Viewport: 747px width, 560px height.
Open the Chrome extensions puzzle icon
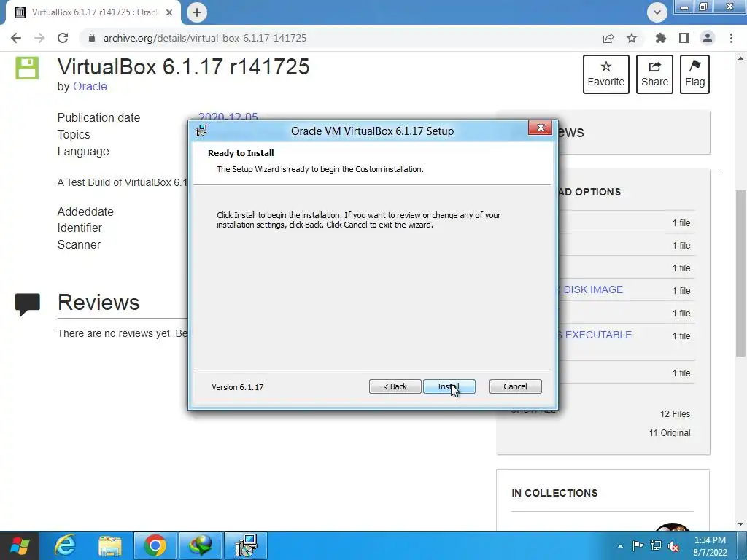[x=661, y=38]
